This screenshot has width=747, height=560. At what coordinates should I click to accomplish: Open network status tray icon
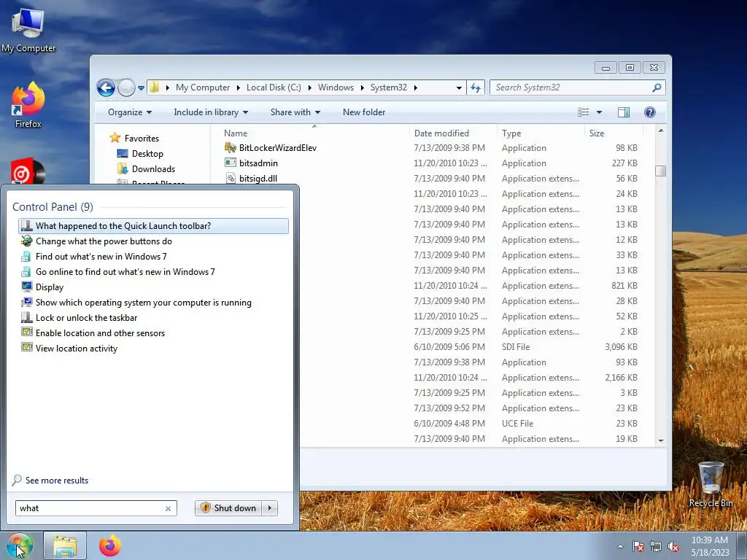click(656, 547)
